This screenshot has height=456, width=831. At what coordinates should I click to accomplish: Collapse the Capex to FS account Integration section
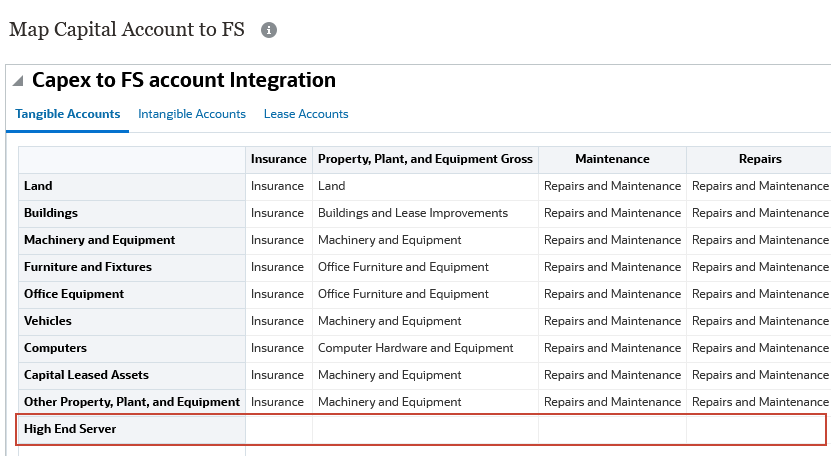[18, 81]
